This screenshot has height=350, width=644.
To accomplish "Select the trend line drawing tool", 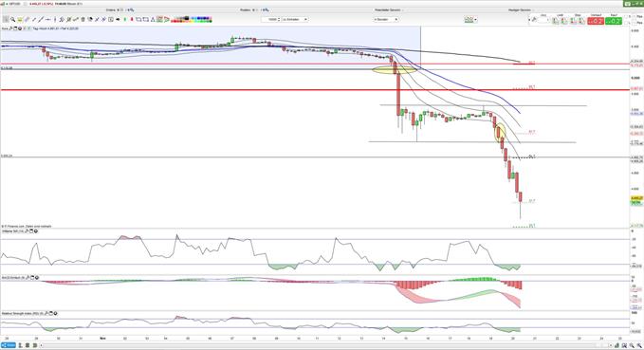I will point(41,19).
